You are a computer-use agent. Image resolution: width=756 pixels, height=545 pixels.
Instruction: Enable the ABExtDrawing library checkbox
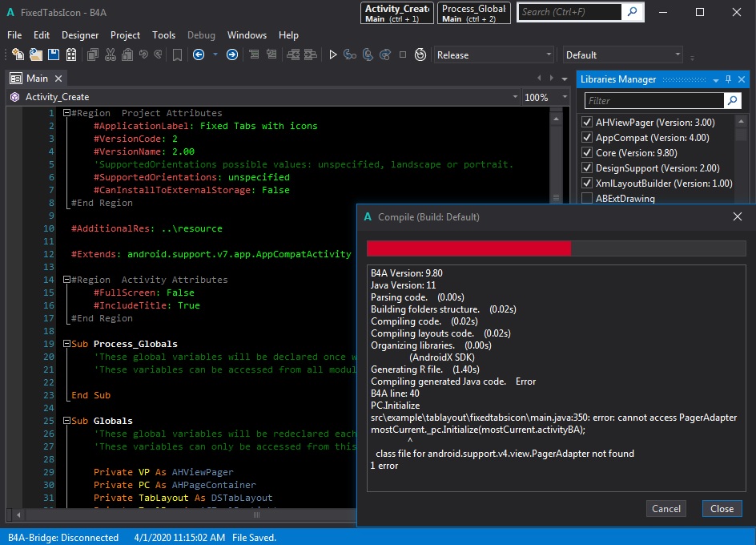pos(587,199)
